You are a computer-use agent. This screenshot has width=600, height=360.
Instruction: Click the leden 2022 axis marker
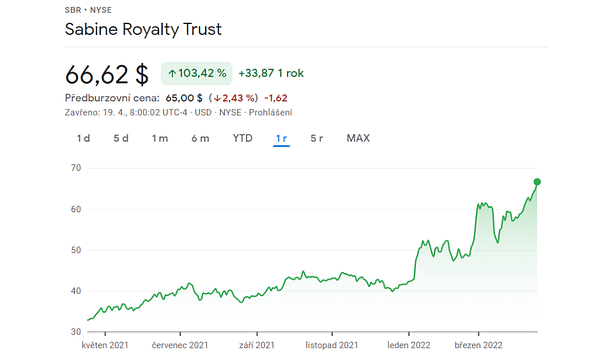(409, 345)
